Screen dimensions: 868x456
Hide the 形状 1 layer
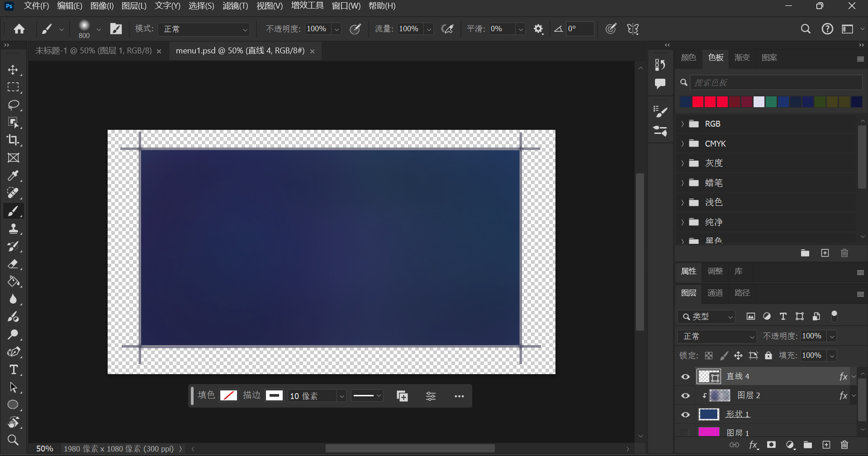click(686, 414)
